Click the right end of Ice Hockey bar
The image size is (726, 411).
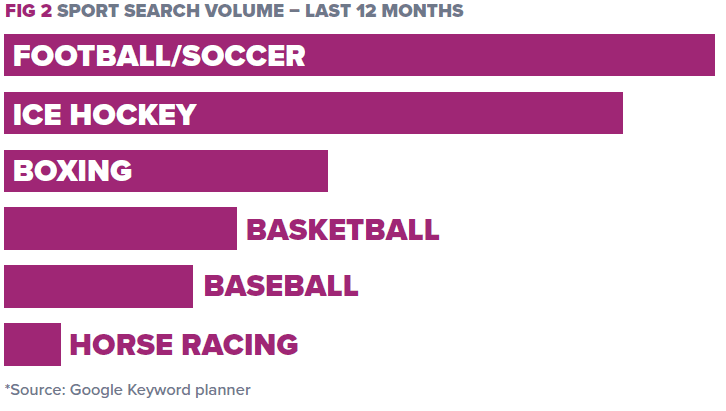[x=619, y=113]
